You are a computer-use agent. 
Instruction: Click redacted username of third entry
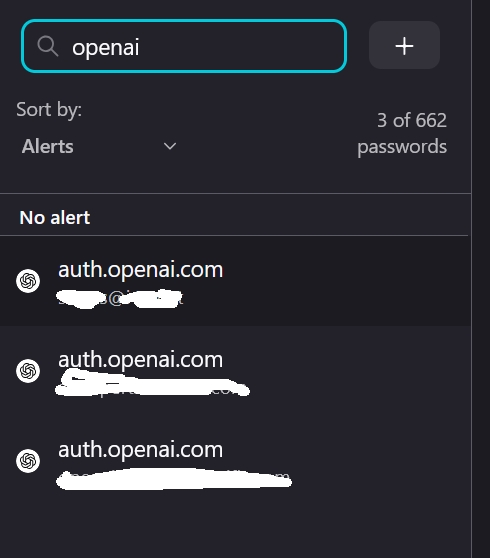pyautogui.click(x=174, y=479)
